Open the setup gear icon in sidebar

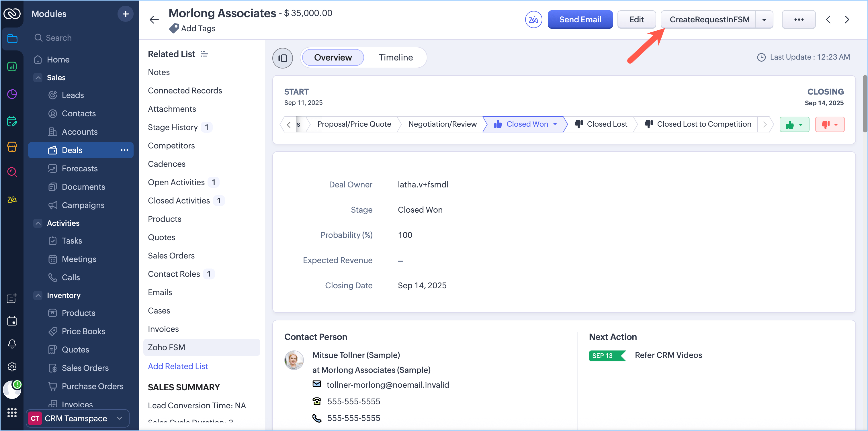click(12, 366)
